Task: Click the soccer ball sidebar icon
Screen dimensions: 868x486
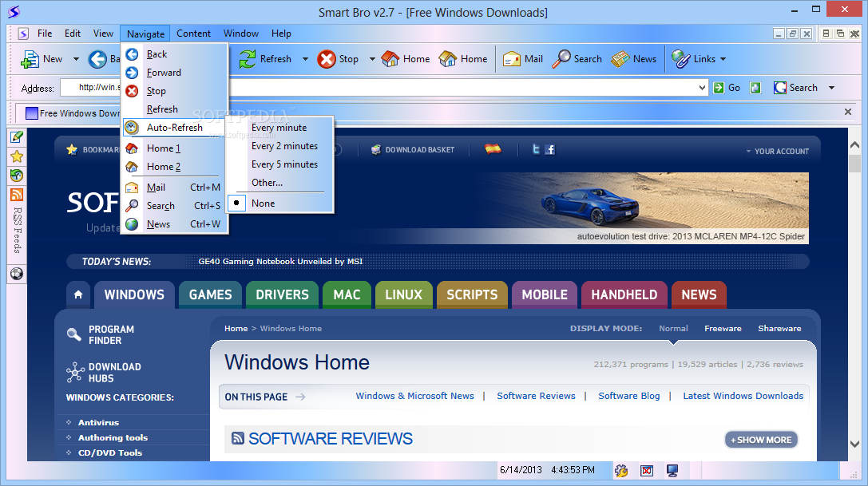Action: [x=17, y=274]
